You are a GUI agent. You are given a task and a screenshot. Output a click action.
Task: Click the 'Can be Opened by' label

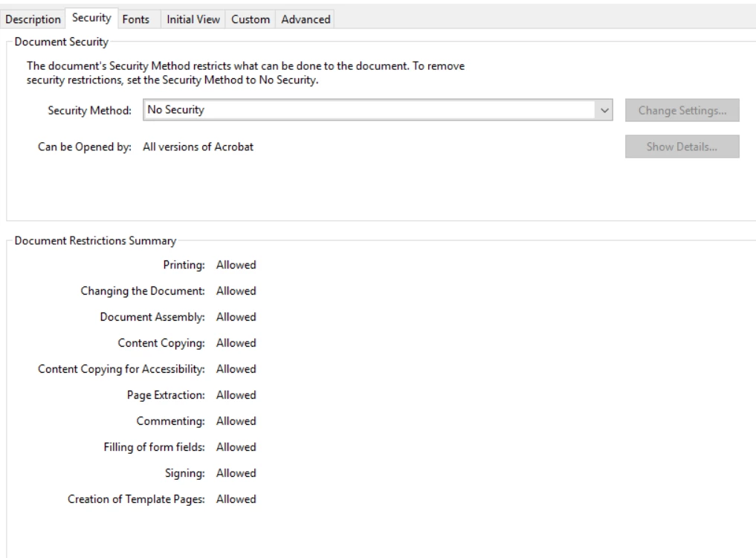85,147
